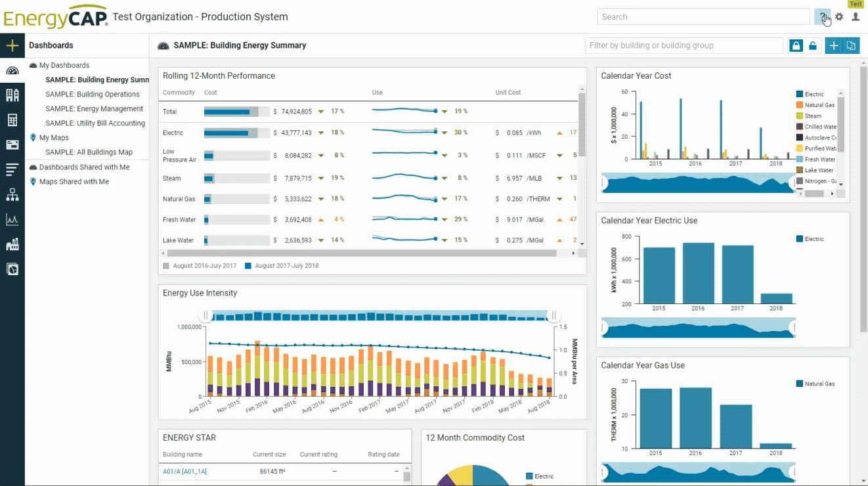Toggle Steam legend in Calendar Year Cost
Screen dimensions: 868x486
(808, 116)
